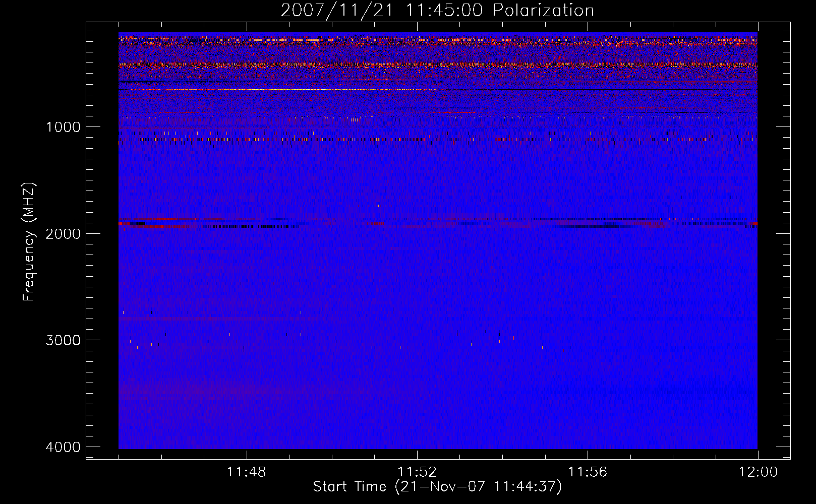
Task: Click the 'Start Time (21-Nov-07 11:44:37)' label
Action: pyautogui.click(x=437, y=487)
